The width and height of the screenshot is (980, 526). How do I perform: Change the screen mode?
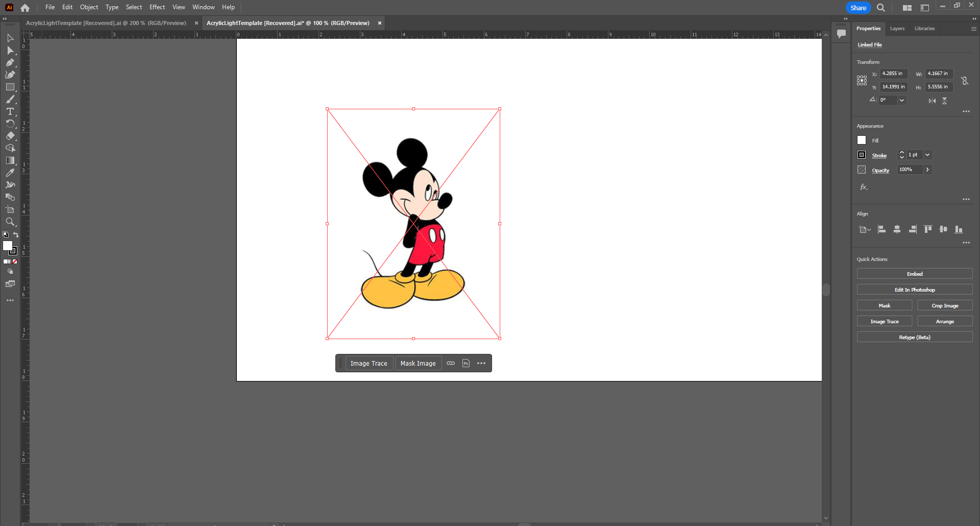tap(10, 284)
